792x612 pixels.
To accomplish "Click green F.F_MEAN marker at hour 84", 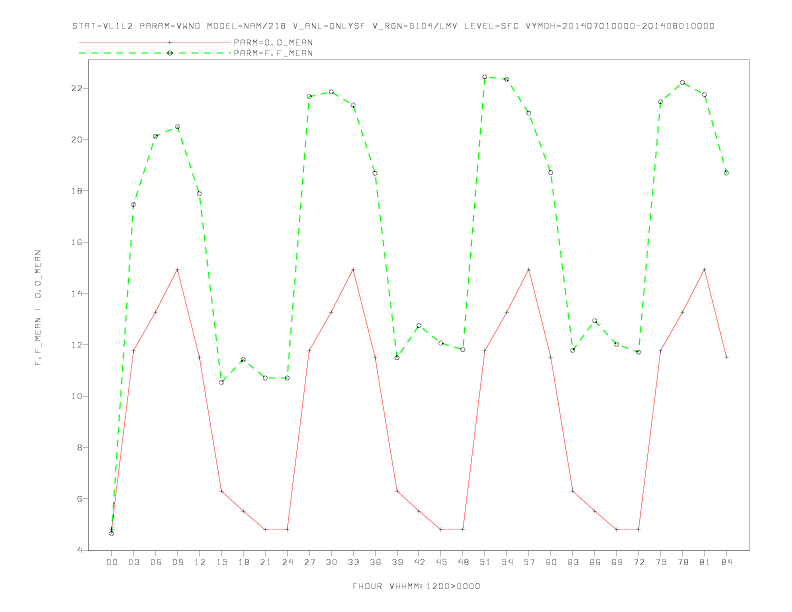I will (727, 173).
